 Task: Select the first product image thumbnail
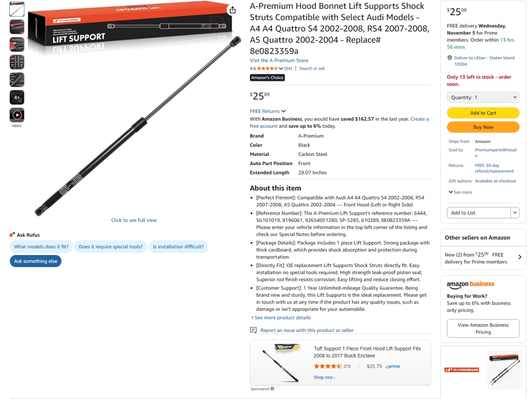(x=17, y=9)
